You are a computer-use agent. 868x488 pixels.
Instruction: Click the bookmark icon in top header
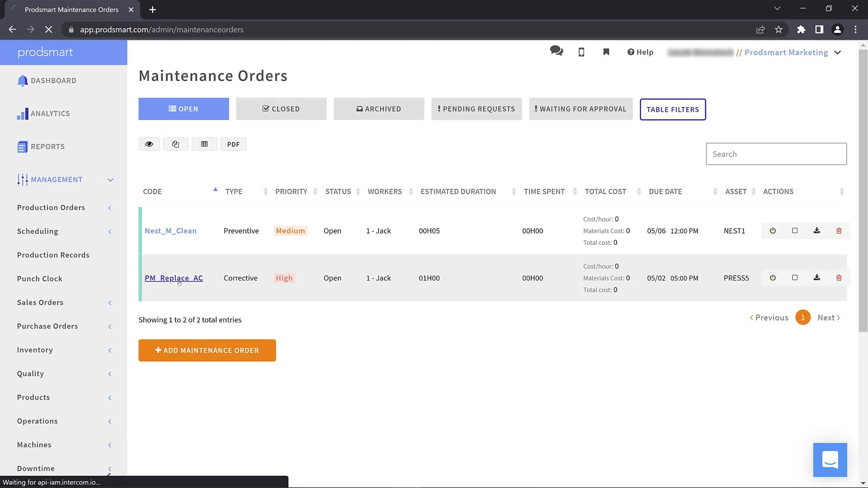606,52
